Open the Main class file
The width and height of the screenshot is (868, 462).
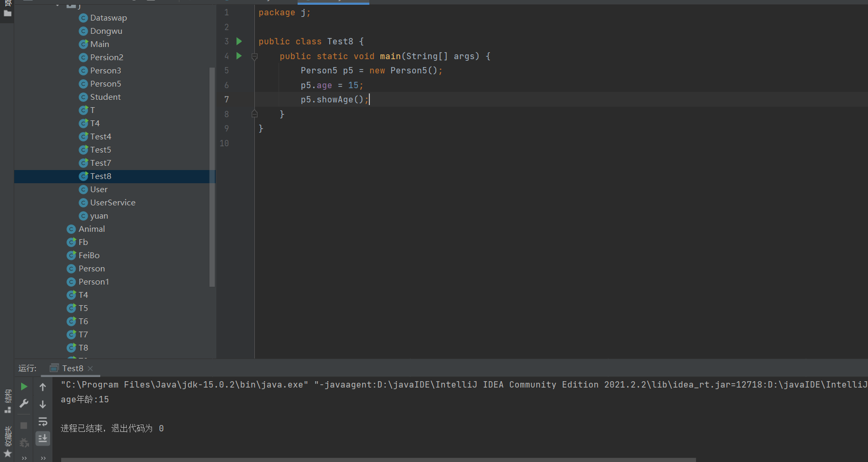[x=100, y=44]
